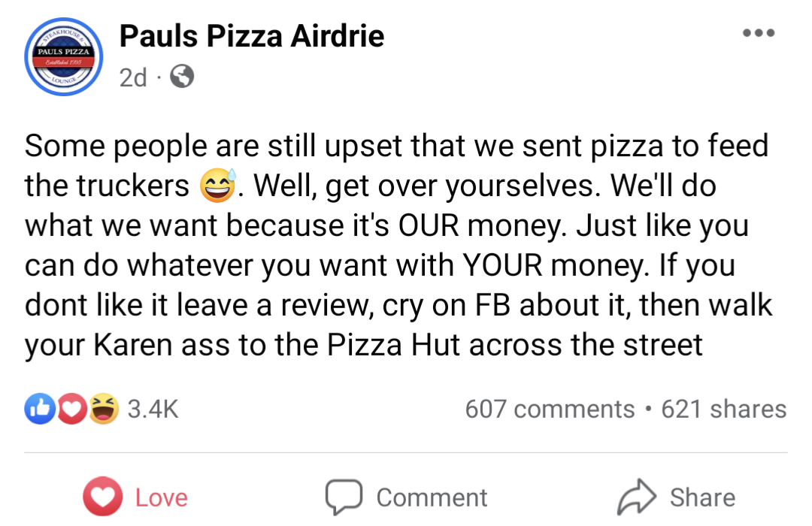Toggle off the Love heart reaction
Image resolution: width=812 pixels, height=526 pixels.
pyautogui.click(x=101, y=497)
